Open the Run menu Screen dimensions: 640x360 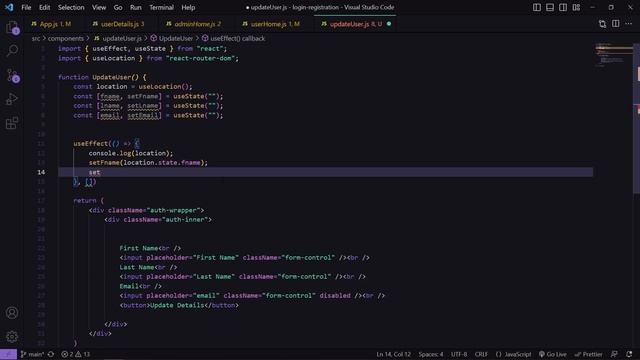pos(136,7)
